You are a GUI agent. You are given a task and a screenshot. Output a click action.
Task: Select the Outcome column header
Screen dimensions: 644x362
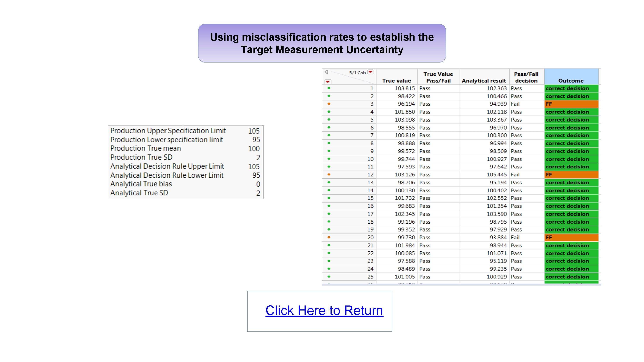click(x=571, y=81)
